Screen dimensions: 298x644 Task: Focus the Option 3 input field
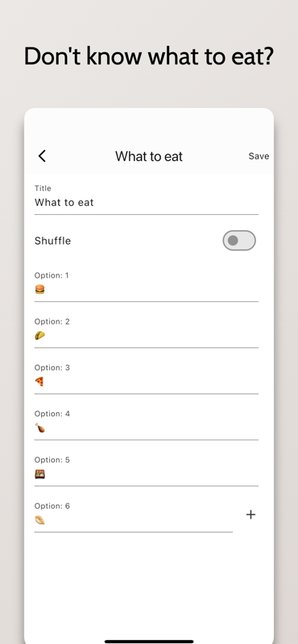point(147,378)
